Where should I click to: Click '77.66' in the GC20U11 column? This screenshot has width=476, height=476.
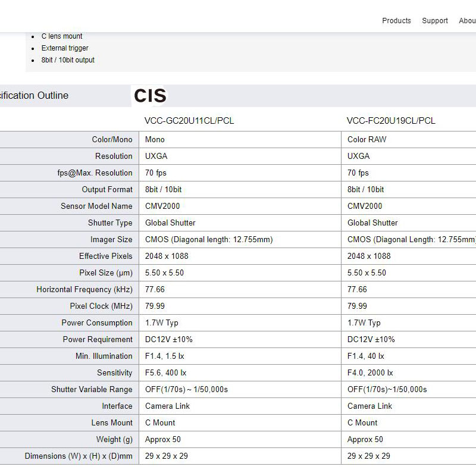click(x=155, y=290)
